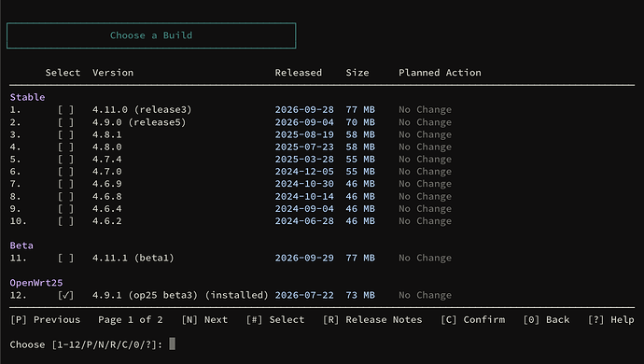This screenshot has height=364, width=644.
Task: Tick the checkbox for version 4.7.4
Action: click(65, 160)
